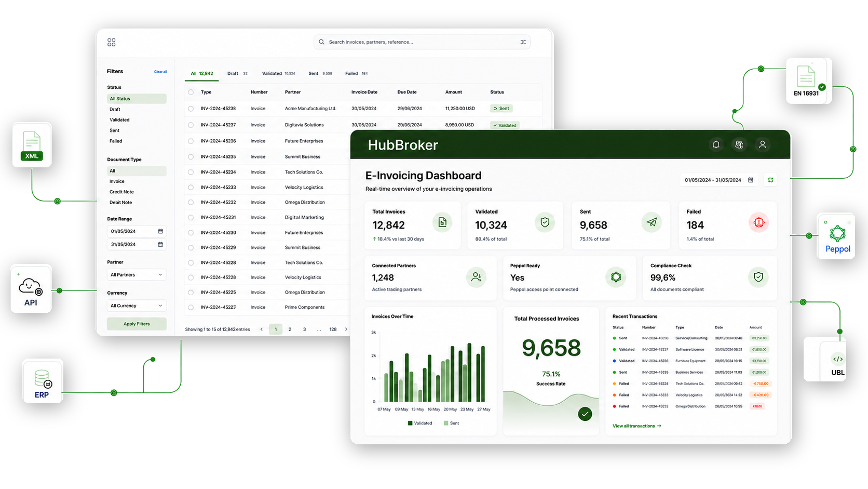Viewport: 868px width, 489px height.
Task: Click the 31/05/2024 end date filter field
Action: (x=137, y=244)
